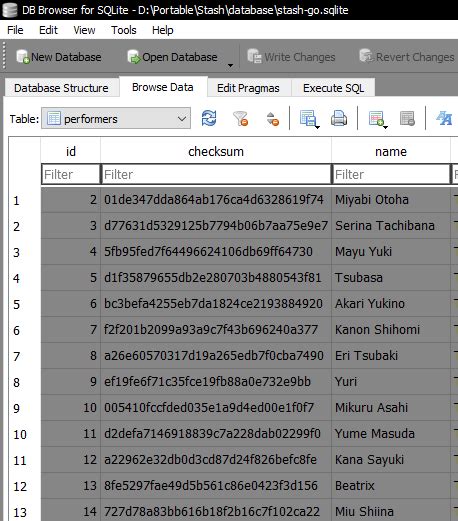The width and height of the screenshot is (458, 521).
Task: Open the Edit menu
Action: [48, 30]
